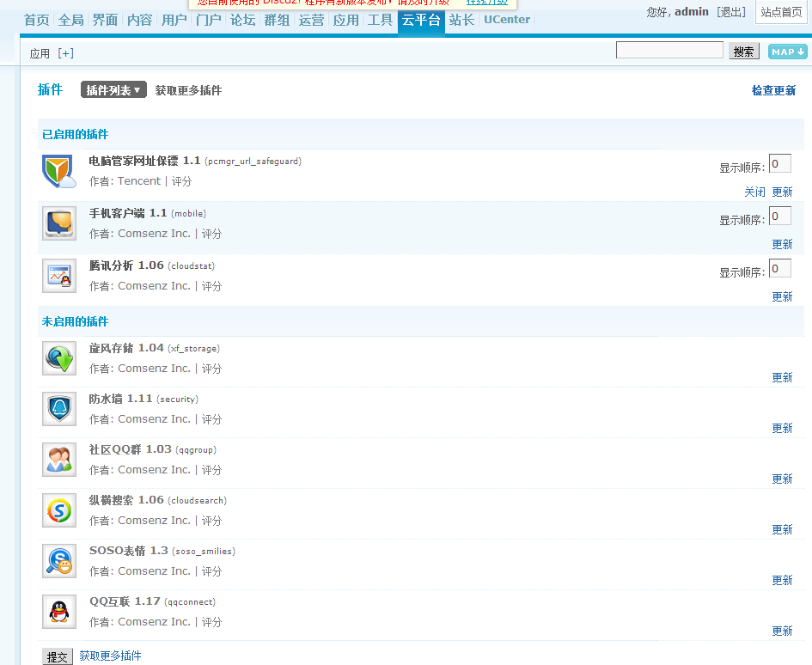Click 评分 for 旋风存储
The image size is (812, 665).
(211, 369)
